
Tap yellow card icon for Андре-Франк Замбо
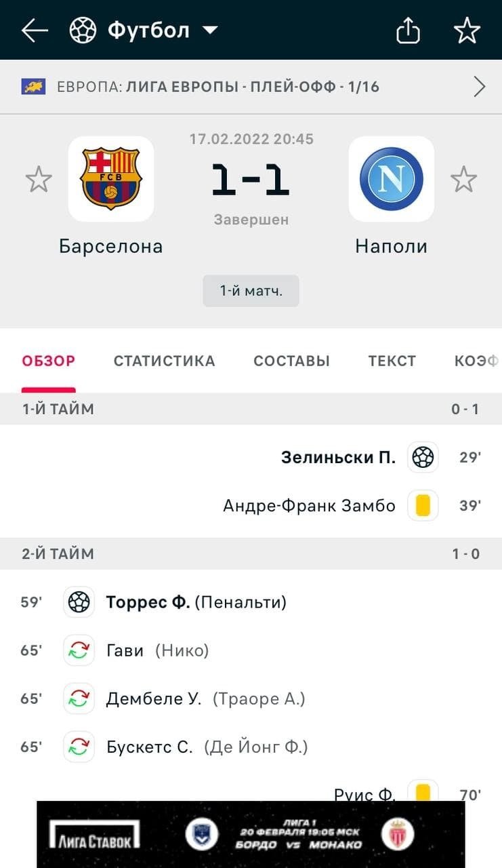click(423, 505)
